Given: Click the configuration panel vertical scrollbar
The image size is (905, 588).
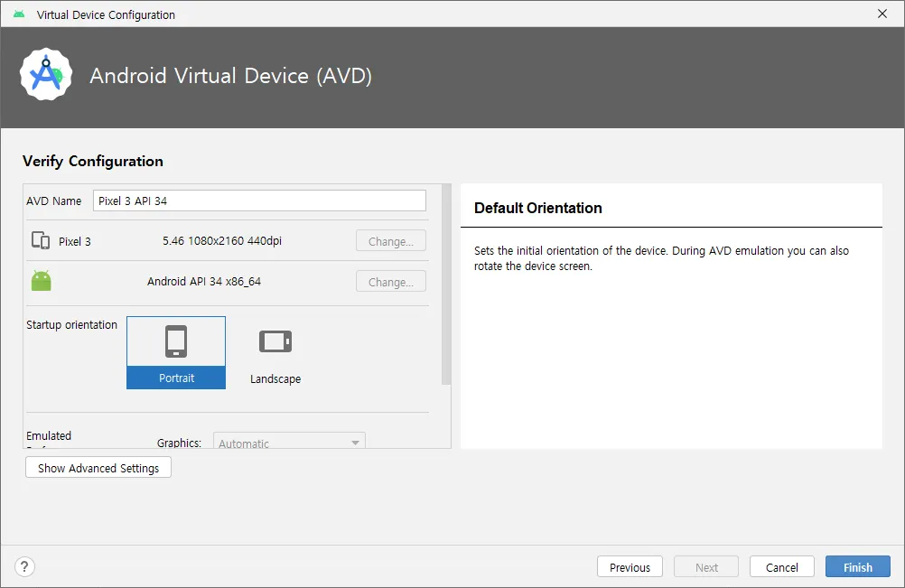Looking at the screenshot, I should pyautogui.click(x=446, y=285).
